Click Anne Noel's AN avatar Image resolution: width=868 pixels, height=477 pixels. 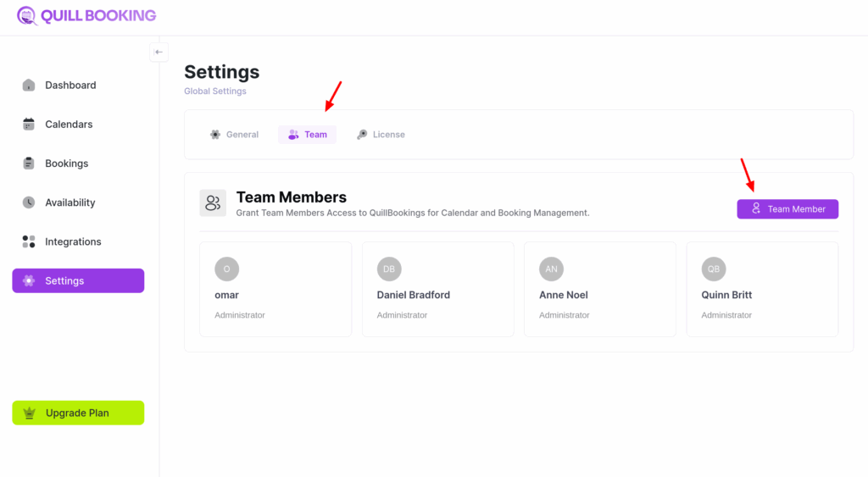[x=551, y=269]
